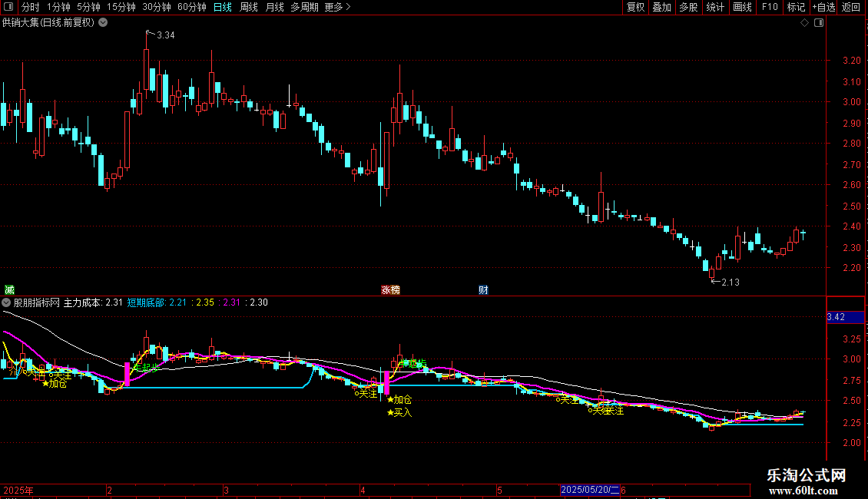
Task: Click the 2025年 label on time axis
Action: click(x=18, y=490)
